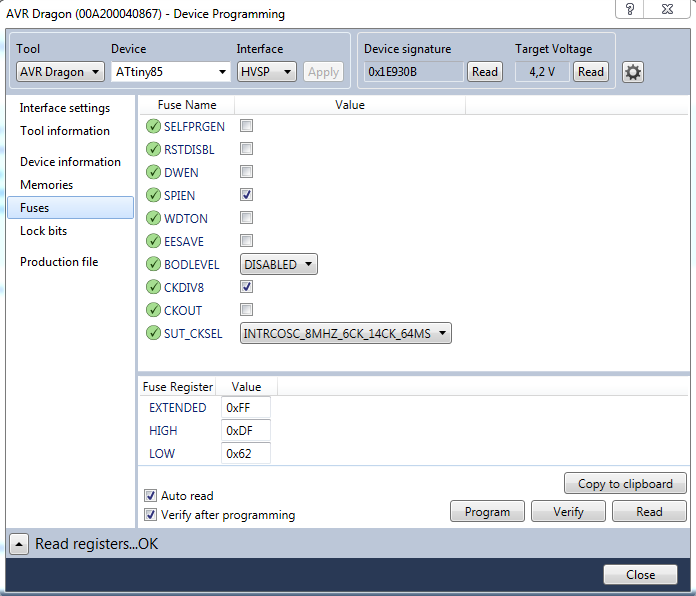Click the Program button
The image size is (696, 596).
(487, 512)
